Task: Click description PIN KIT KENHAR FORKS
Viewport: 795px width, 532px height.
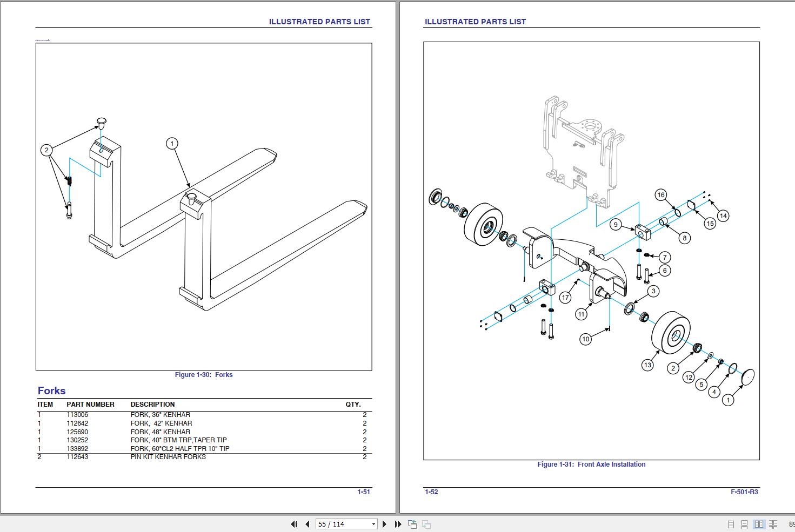Action: [x=168, y=457]
